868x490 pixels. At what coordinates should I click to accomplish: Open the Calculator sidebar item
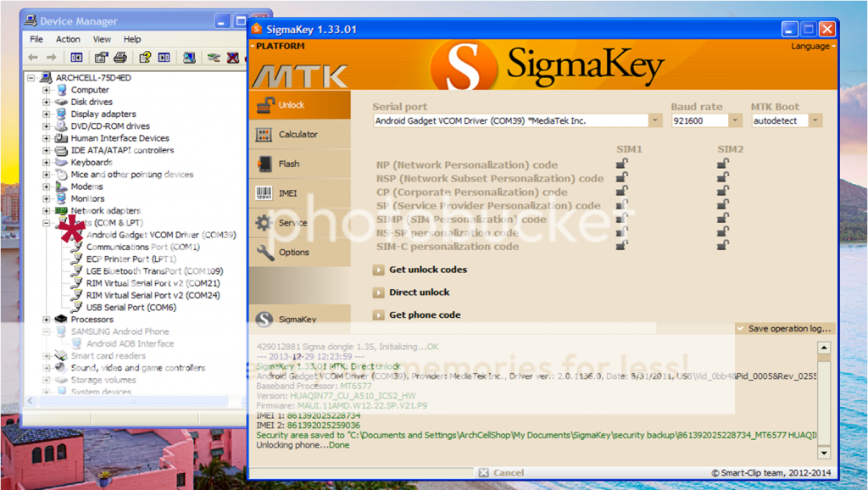click(x=298, y=134)
